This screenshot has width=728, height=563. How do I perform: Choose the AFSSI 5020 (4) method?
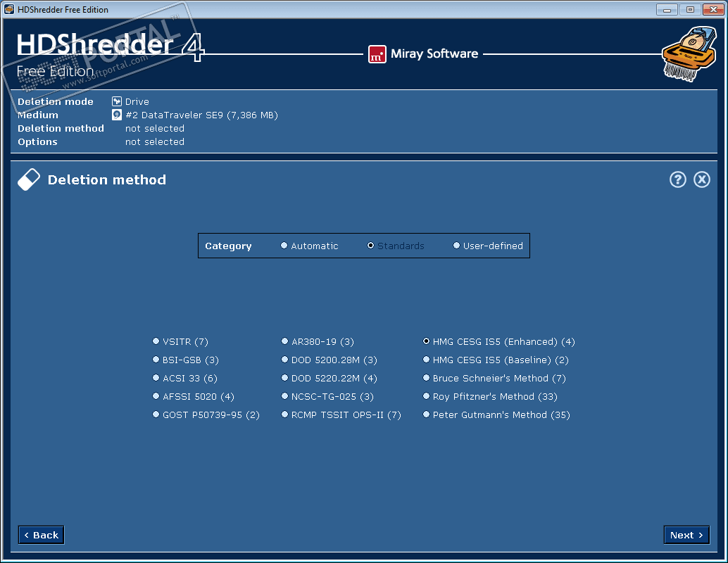coord(194,396)
